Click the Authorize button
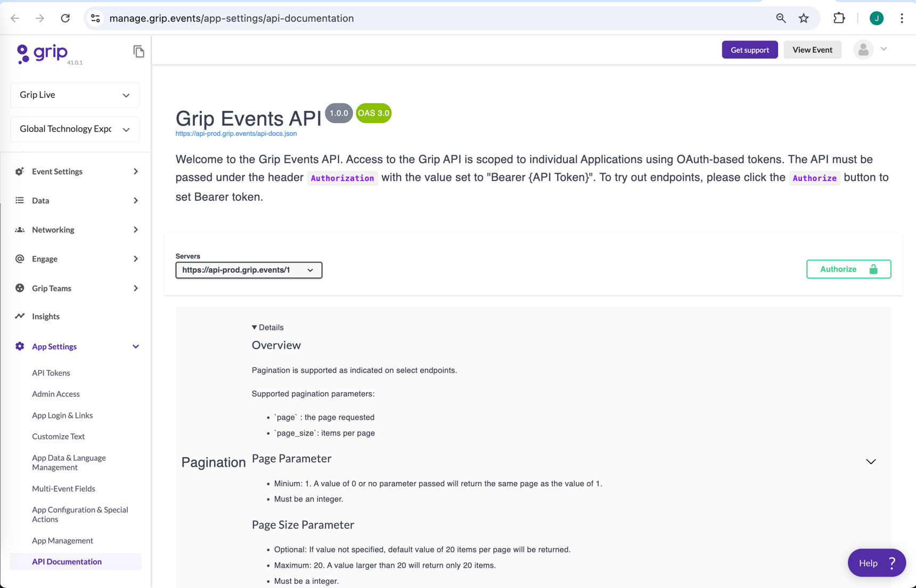This screenshot has width=916, height=588. 848,269
